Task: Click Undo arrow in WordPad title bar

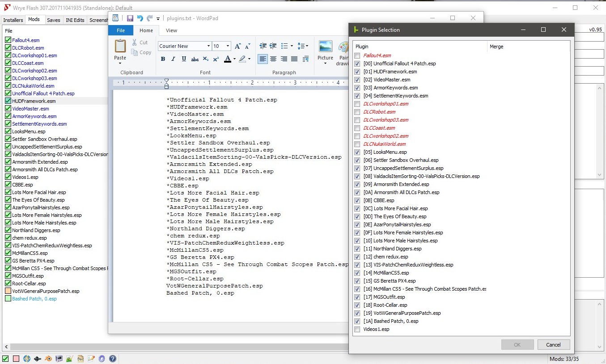Action: pos(140,18)
